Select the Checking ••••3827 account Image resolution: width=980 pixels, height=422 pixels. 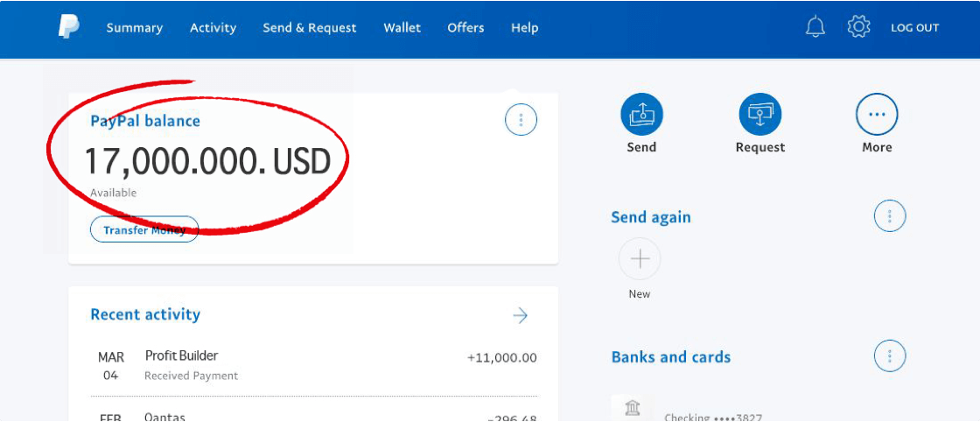[713, 418]
